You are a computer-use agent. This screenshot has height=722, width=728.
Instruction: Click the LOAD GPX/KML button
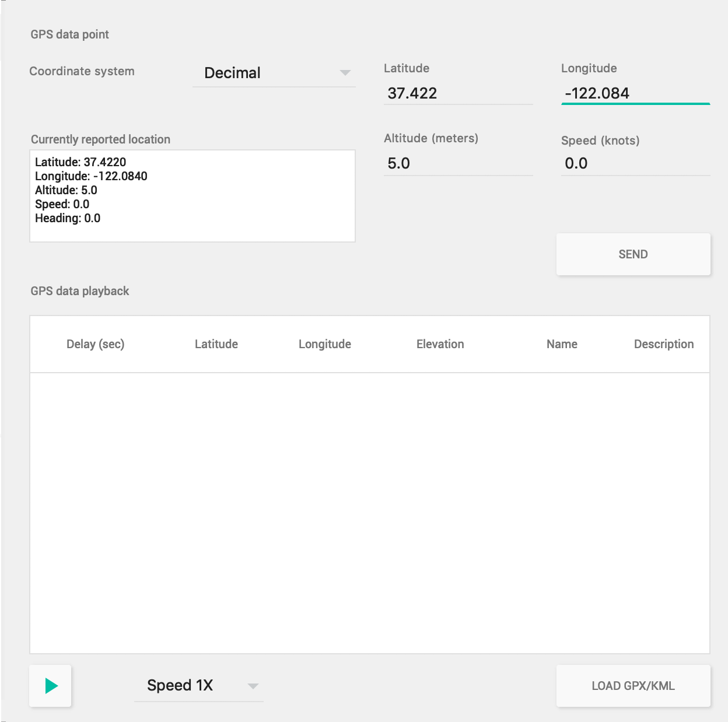[633, 686]
